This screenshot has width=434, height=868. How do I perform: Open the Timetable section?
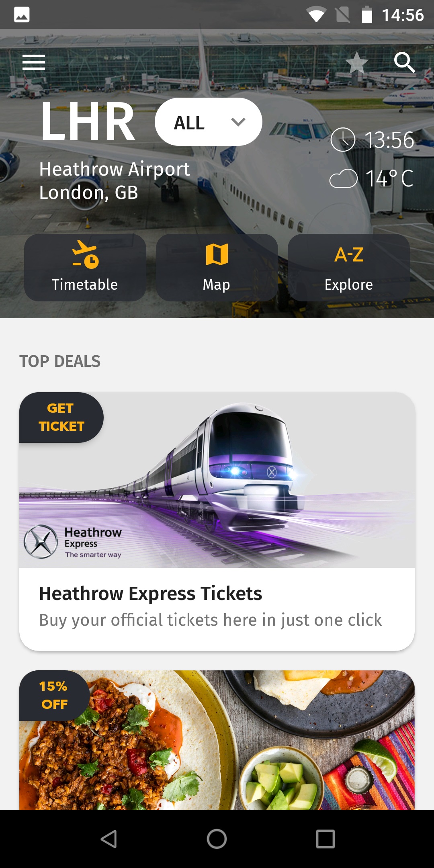(x=85, y=268)
